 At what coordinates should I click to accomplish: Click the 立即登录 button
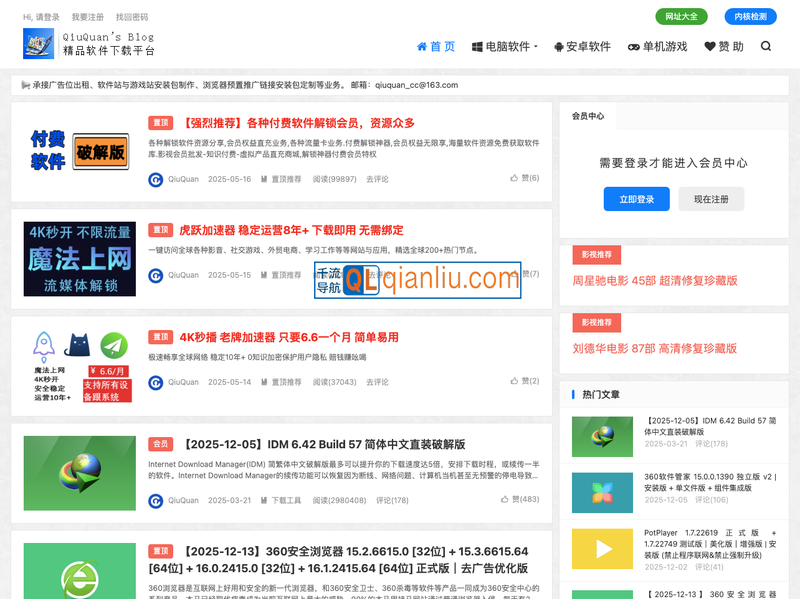point(637,199)
